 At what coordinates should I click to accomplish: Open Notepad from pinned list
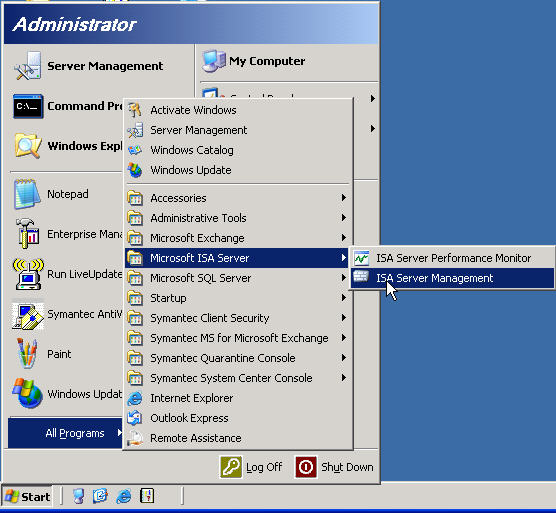tap(66, 194)
